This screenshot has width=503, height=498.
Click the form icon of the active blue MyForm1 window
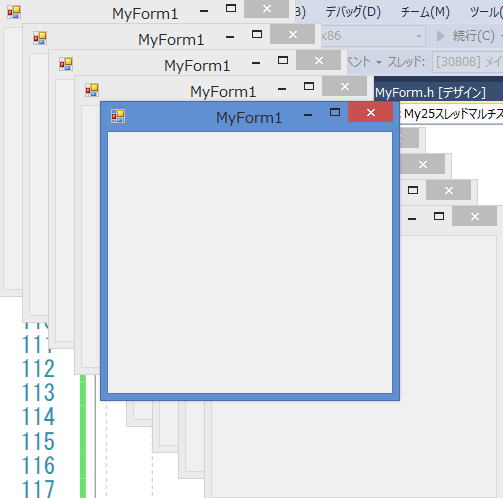118,116
